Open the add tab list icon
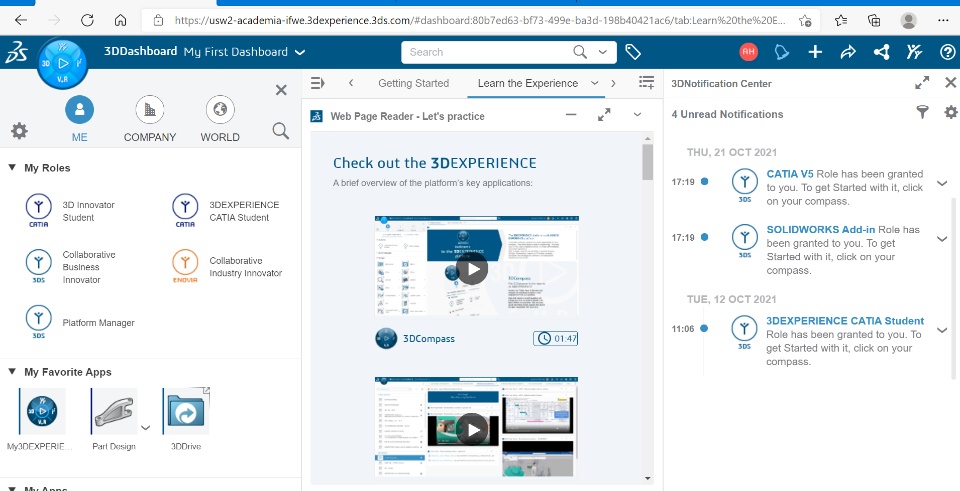960x491 pixels. [x=646, y=83]
